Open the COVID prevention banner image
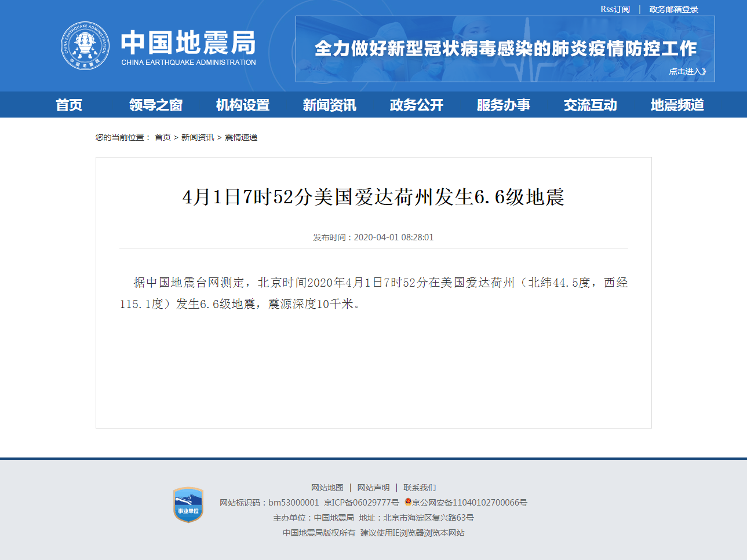Image resolution: width=747 pixels, height=560 pixels. pos(505,49)
